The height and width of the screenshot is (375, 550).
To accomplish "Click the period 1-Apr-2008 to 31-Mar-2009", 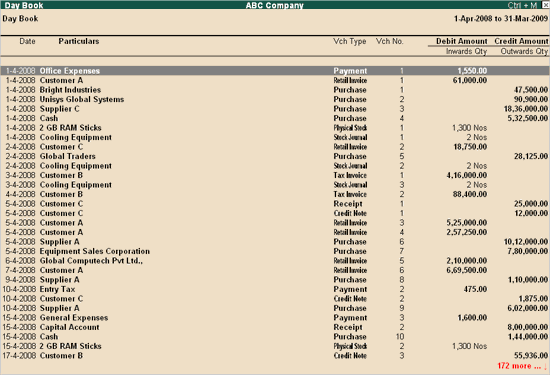I will [x=501, y=19].
